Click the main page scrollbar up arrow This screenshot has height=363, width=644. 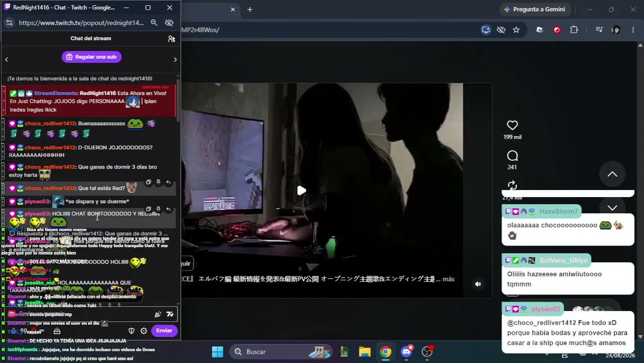coord(640,45)
